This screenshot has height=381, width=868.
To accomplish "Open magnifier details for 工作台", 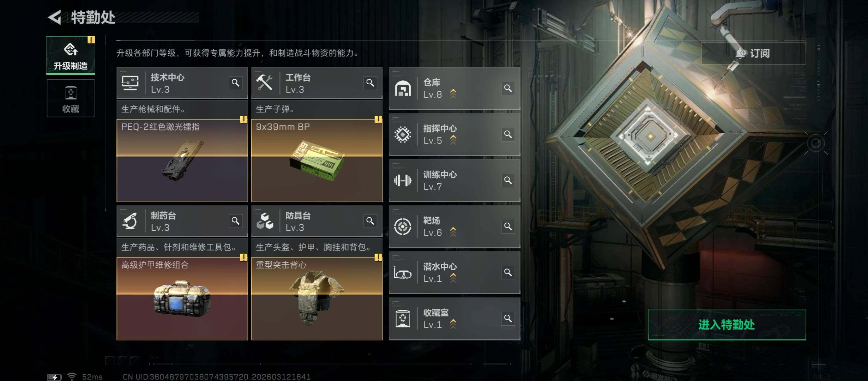I will (x=370, y=83).
